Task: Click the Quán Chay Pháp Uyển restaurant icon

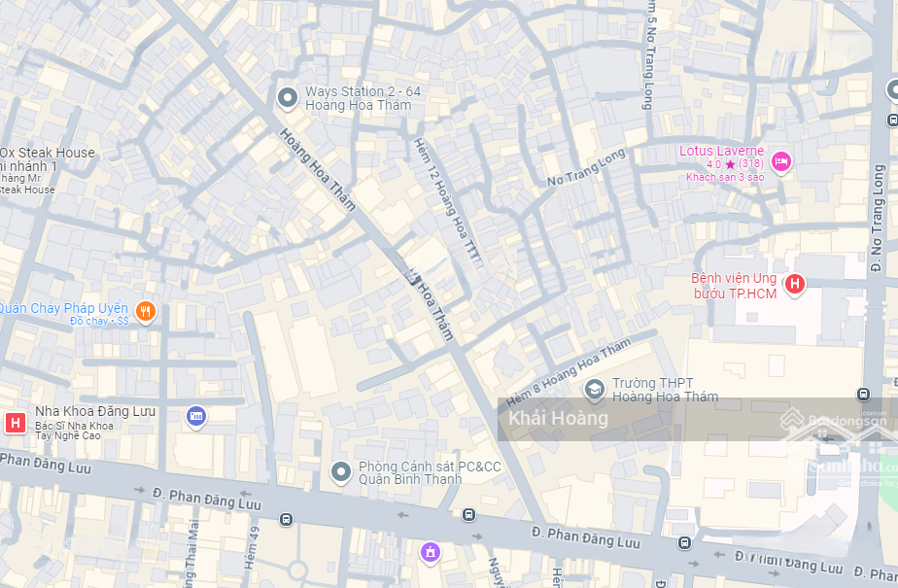Action: tap(146, 312)
